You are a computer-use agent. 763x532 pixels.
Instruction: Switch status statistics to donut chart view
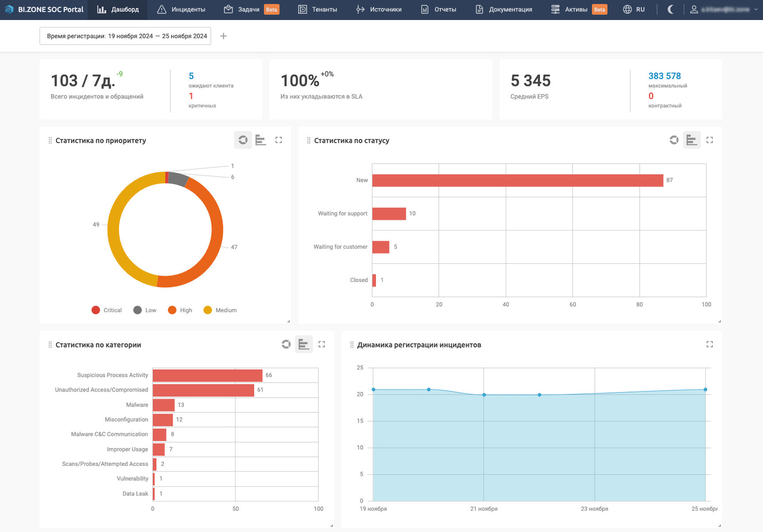pos(674,140)
